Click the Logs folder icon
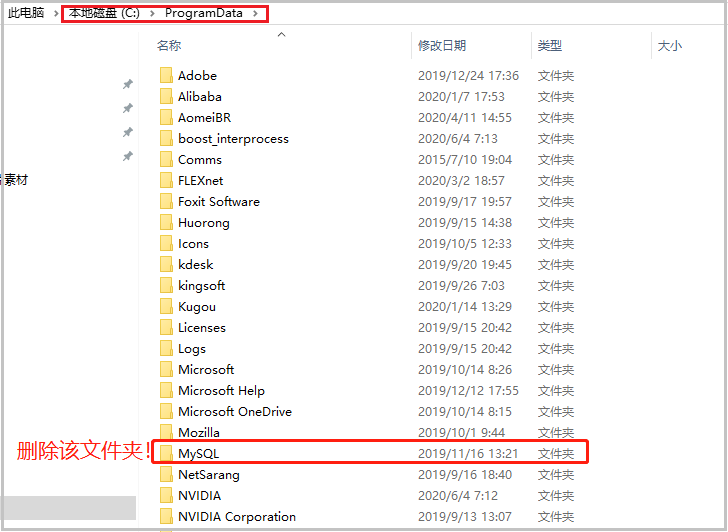 [x=166, y=348]
